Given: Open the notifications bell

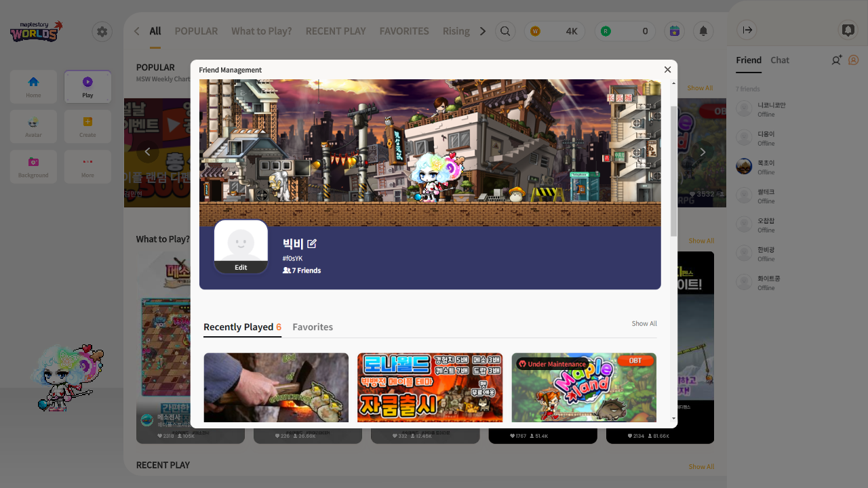Looking at the screenshot, I should click(703, 31).
